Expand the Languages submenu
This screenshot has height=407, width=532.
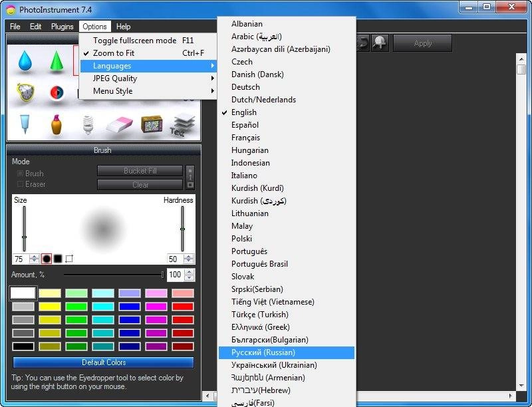(148, 66)
